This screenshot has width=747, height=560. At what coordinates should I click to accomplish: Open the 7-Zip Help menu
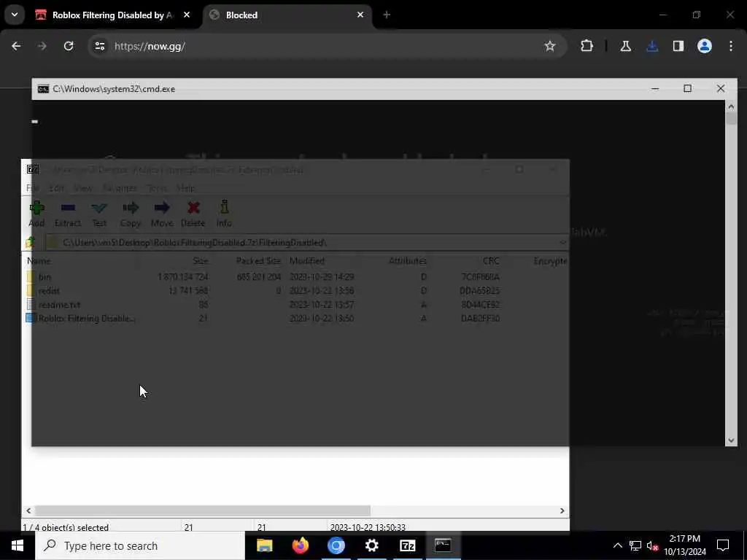185,188
